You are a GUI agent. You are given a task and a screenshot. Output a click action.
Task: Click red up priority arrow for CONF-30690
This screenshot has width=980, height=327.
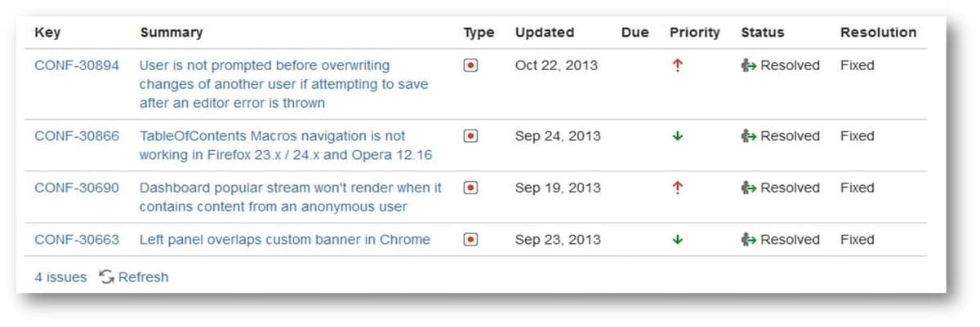click(676, 188)
